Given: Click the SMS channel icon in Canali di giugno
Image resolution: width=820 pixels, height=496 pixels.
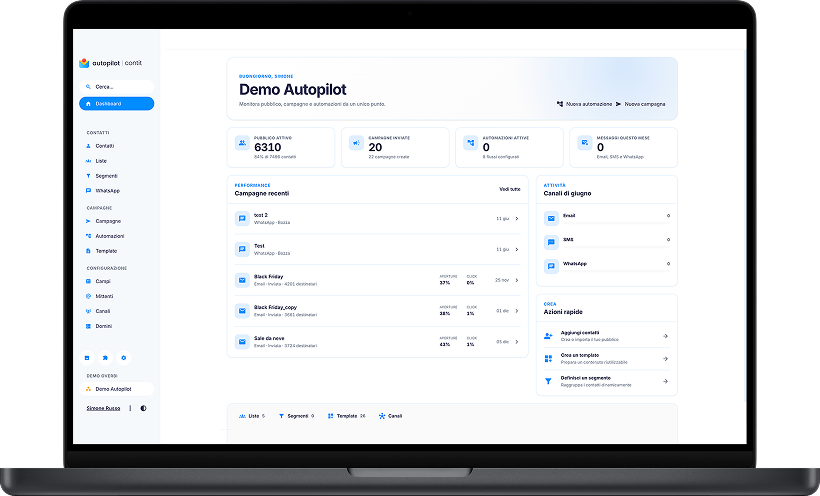Looking at the screenshot, I should click(x=551, y=243).
